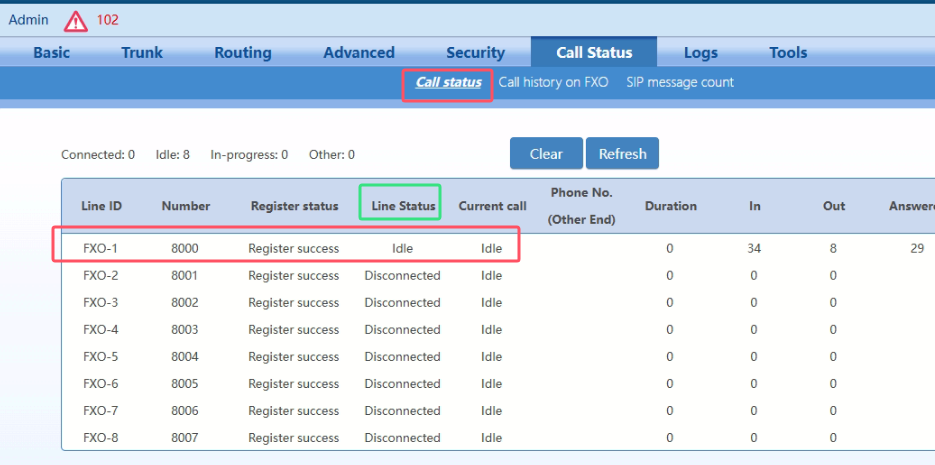View SIP message count page
The height and width of the screenshot is (465, 935).
pos(680,83)
